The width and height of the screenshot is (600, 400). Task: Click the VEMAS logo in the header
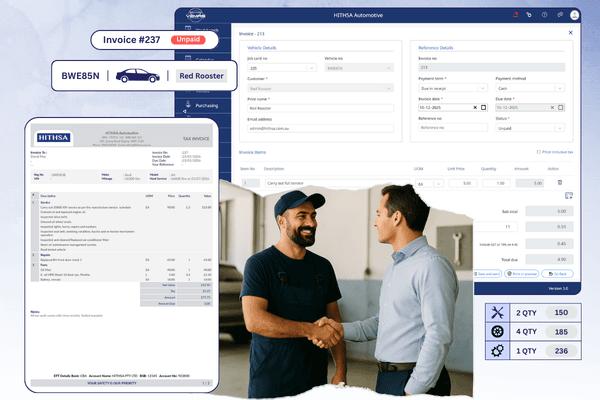[196, 15]
